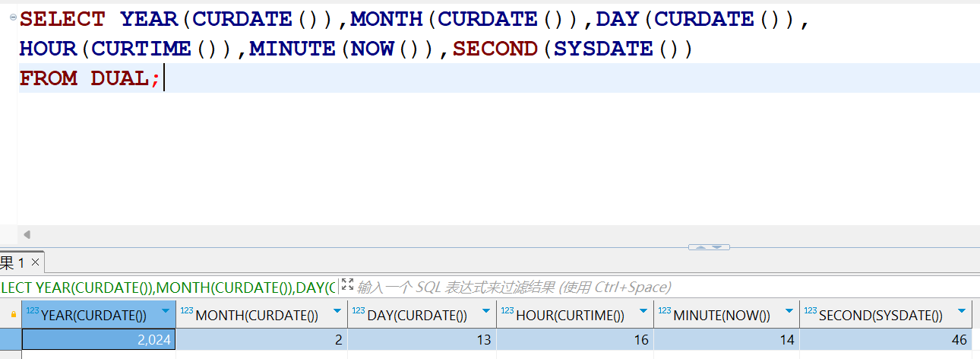Select the cell with value 2,024
Viewport: 980px width, 359px height.
coord(99,340)
